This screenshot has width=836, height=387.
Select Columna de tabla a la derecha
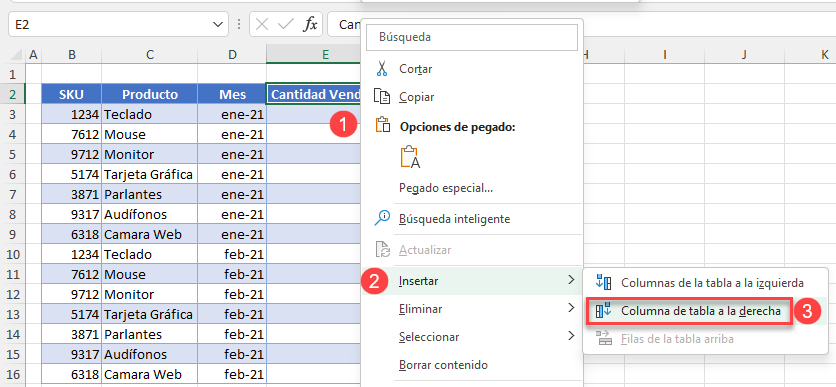pos(701,311)
